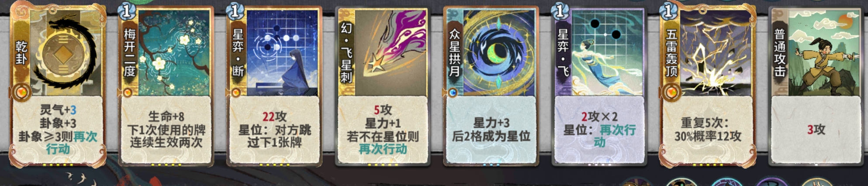Screen dimensions: 868x186
Task: Click the level 1 badge on 星弈·飞
Action: [x=560, y=11]
